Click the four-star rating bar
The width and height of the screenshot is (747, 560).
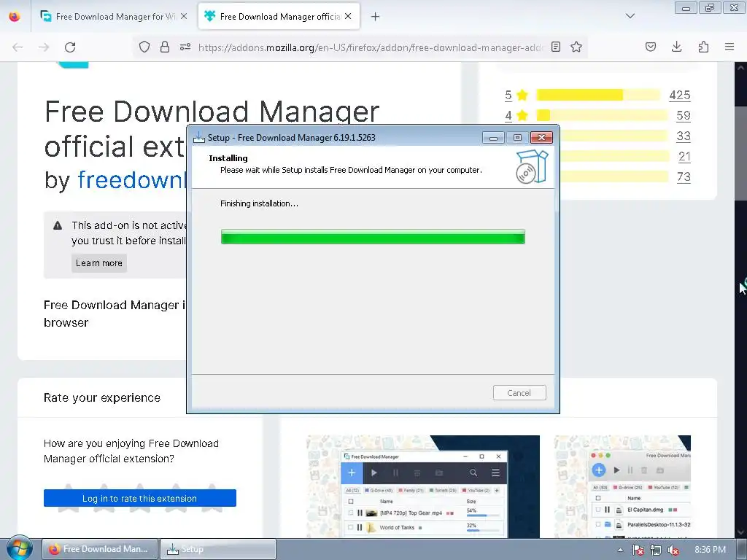pos(602,115)
